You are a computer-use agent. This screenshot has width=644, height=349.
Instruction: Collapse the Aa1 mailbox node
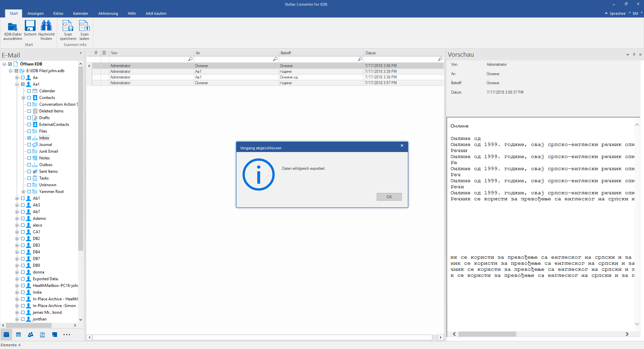[17, 84]
